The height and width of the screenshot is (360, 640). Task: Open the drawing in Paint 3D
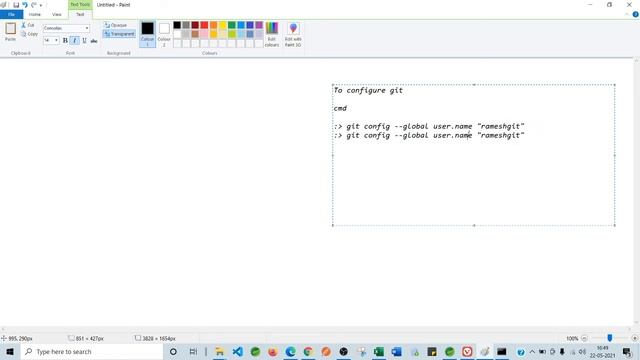[293, 34]
